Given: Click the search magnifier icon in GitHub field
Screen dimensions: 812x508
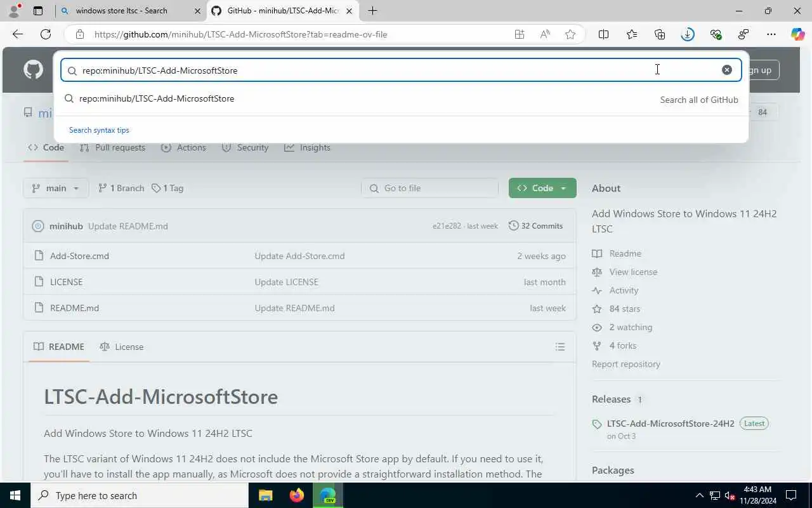Looking at the screenshot, I should [72, 70].
